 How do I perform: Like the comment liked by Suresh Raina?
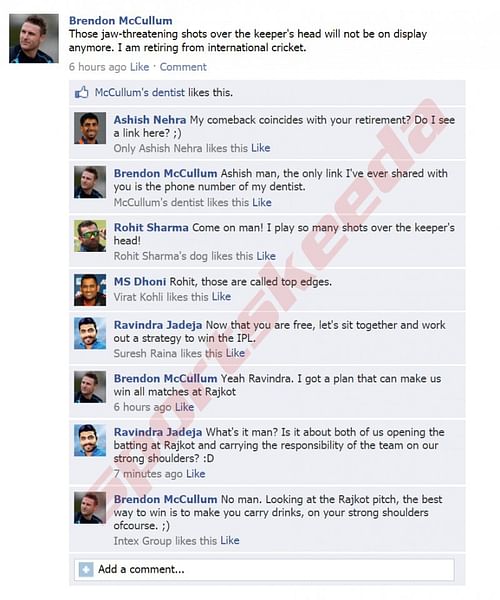pos(235,353)
